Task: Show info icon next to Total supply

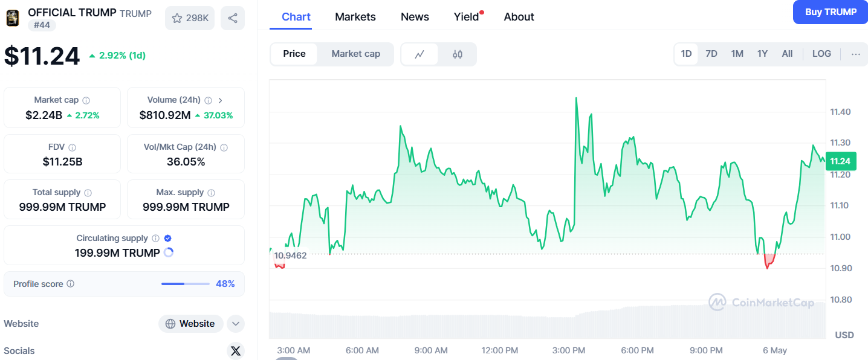Action: tap(88, 193)
